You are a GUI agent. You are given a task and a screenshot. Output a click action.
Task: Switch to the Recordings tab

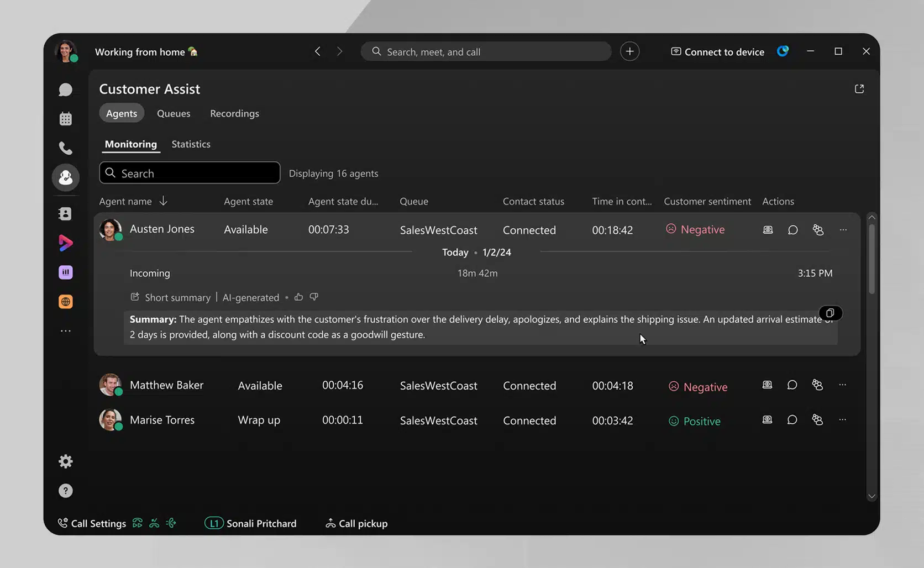tap(234, 113)
